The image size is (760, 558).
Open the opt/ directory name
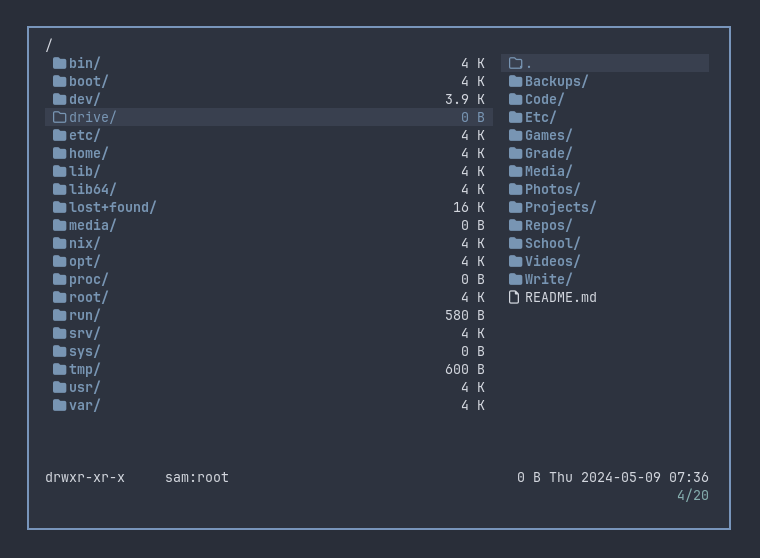(x=84, y=261)
